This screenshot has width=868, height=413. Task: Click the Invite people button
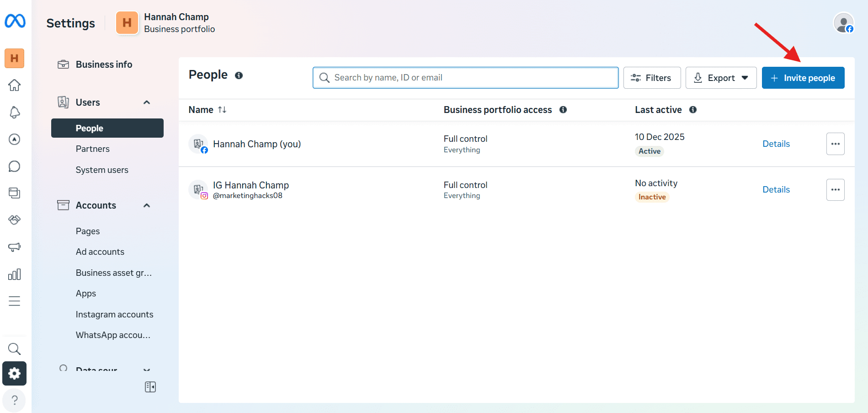coord(803,78)
